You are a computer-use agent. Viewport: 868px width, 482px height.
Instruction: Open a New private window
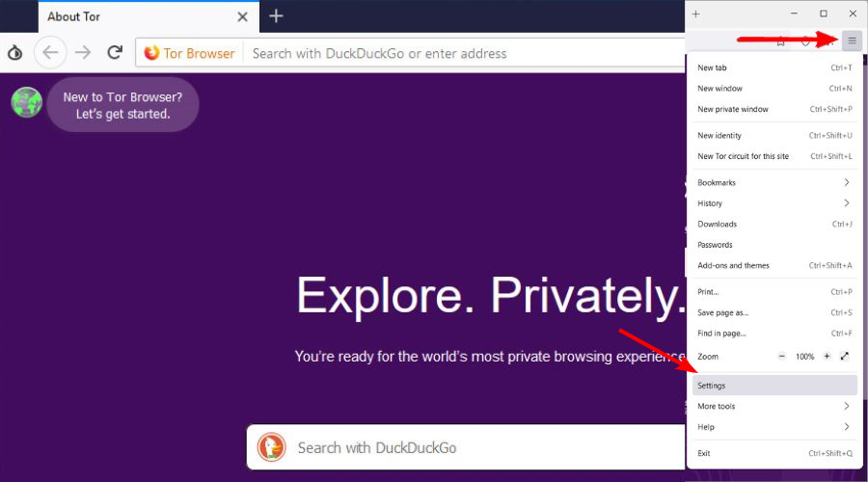coord(774,109)
